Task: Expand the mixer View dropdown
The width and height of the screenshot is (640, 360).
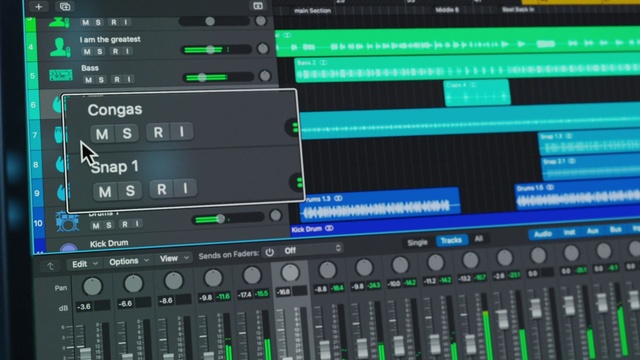Action: 174,258
